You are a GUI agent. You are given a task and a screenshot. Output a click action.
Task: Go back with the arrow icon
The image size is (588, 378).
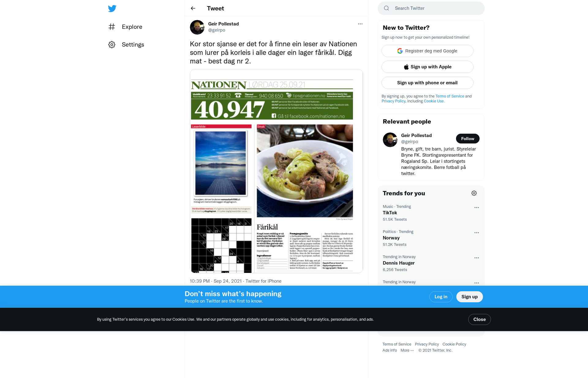(x=193, y=8)
